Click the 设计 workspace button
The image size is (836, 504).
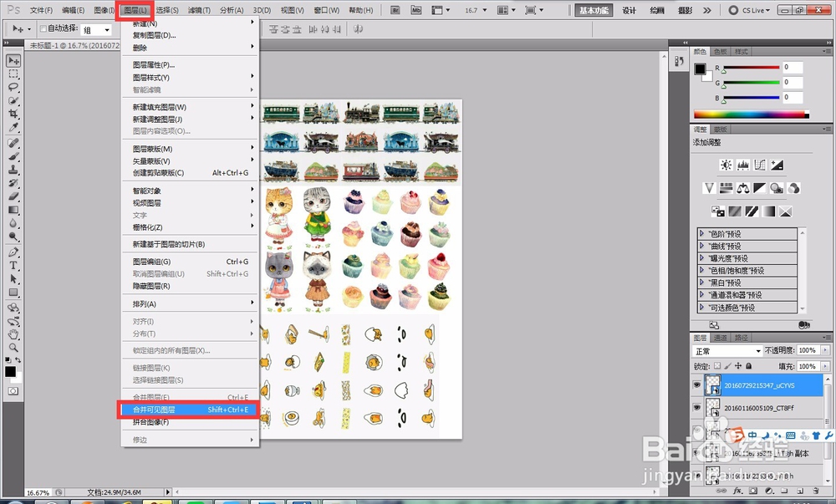point(630,10)
